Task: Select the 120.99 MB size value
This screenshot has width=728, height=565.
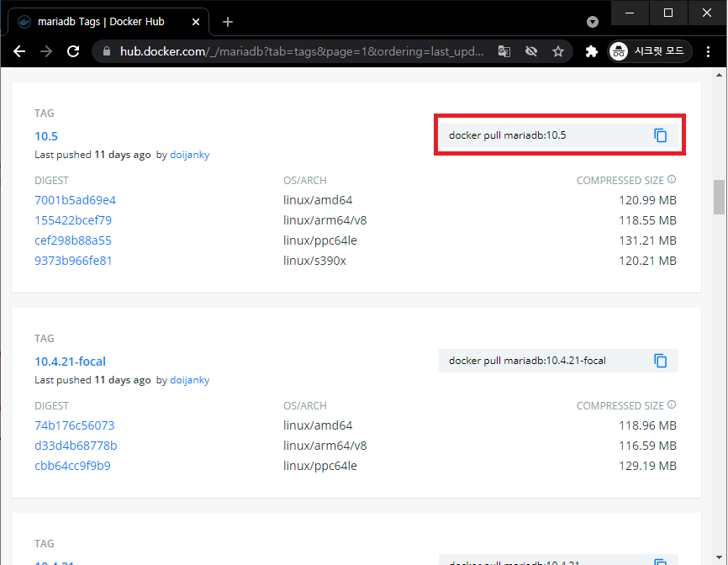Action: click(647, 200)
